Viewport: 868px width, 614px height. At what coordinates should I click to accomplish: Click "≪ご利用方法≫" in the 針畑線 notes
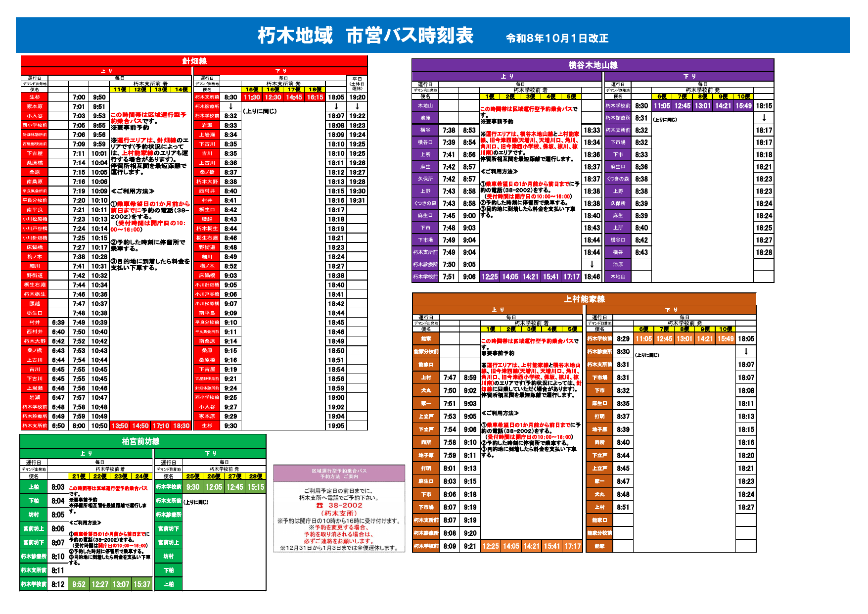133,191
